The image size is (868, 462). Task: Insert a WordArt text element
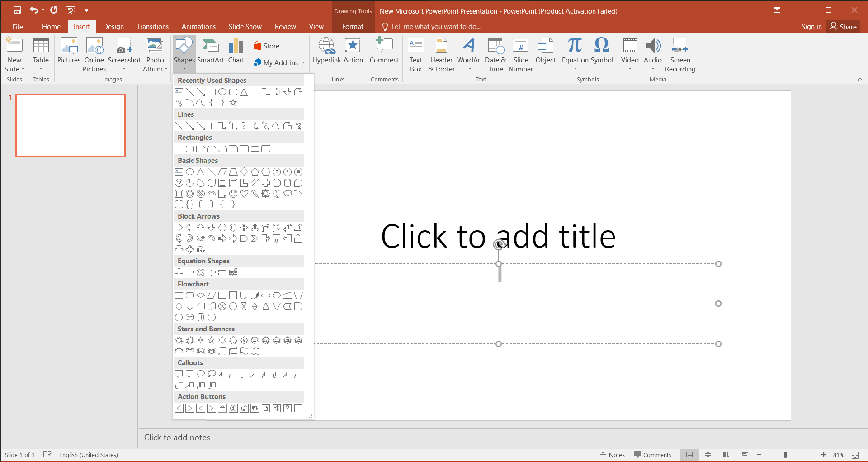tap(469, 54)
